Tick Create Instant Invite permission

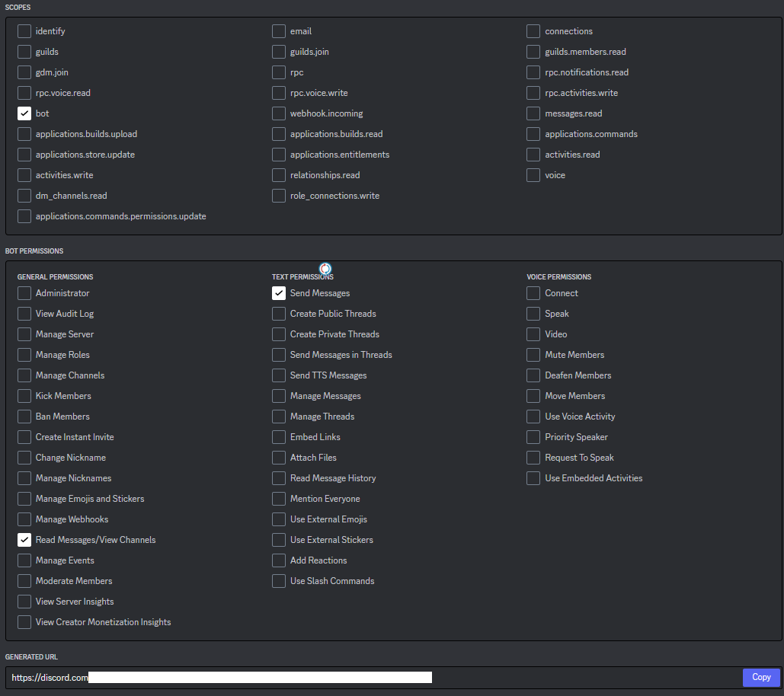pyautogui.click(x=24, y=436)
